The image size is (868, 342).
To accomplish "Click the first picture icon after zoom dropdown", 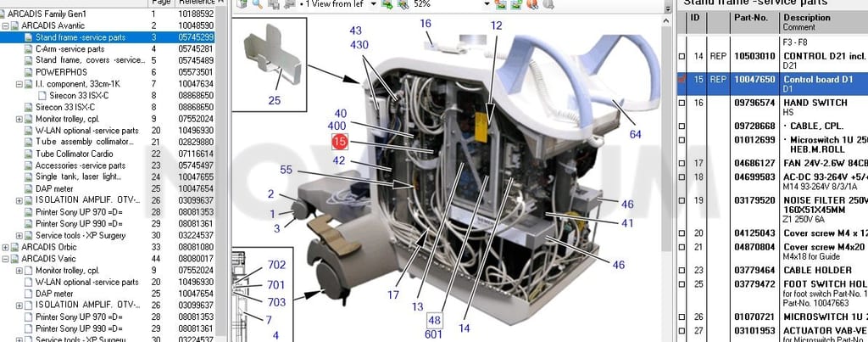I will (x=500, y=4).
